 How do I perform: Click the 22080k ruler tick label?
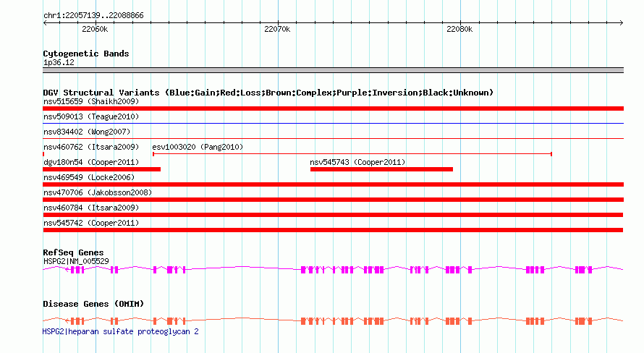(x=459, y=29)
